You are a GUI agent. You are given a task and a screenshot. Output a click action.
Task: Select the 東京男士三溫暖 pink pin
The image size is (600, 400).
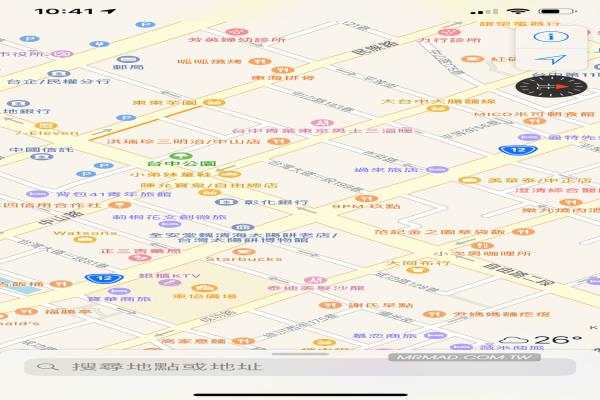pyautogui.click(x=322, y=123)
